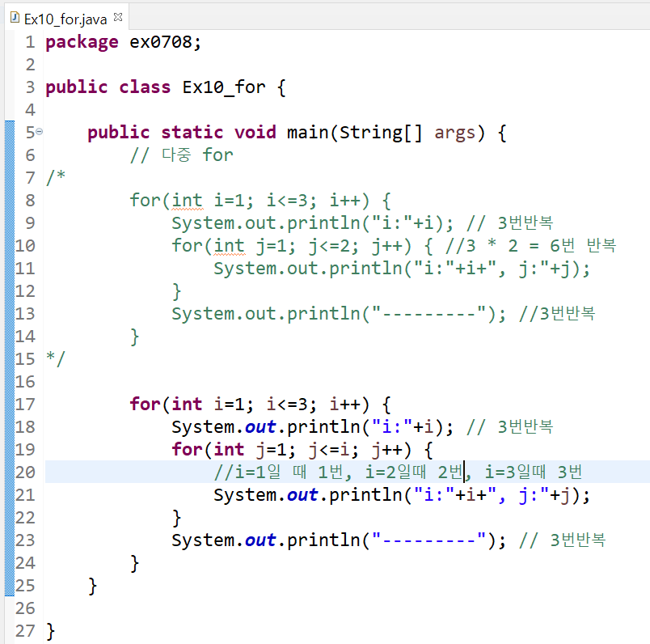Viewport: 650px width, 644px height.
Task: Click line number 20 in gutter
Action: [25, 472]
